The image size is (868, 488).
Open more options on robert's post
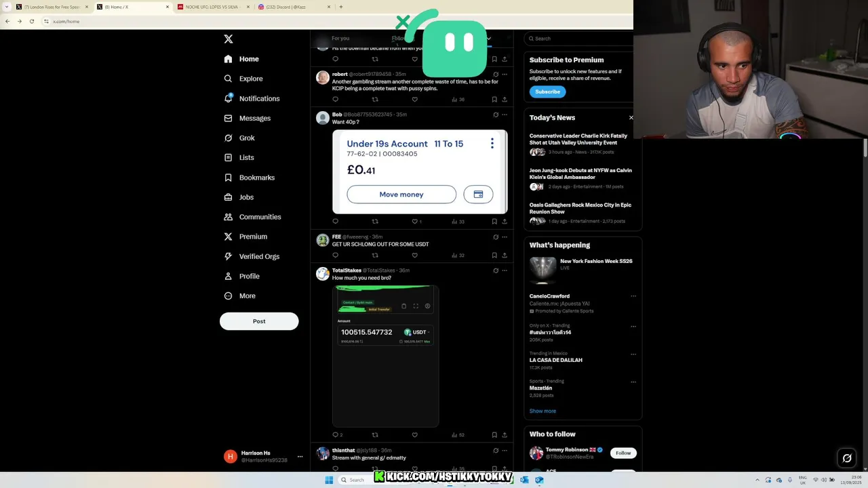point(505,74)
